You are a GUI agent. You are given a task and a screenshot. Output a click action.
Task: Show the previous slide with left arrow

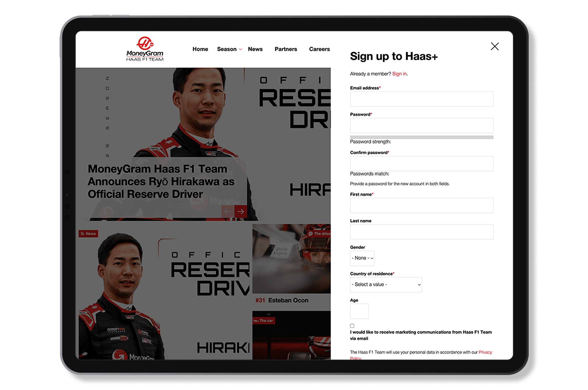pyautogui.click(x=227, y=211)
